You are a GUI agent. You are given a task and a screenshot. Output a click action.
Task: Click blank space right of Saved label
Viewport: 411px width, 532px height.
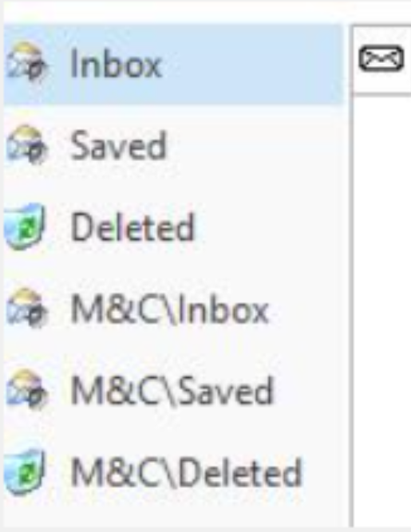pos(255,146)
